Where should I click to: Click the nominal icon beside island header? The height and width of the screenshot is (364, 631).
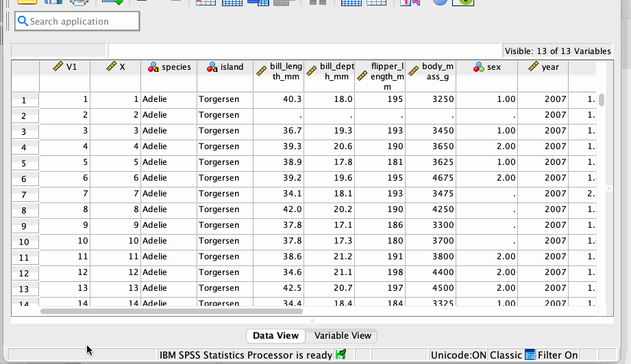(212, 67)
